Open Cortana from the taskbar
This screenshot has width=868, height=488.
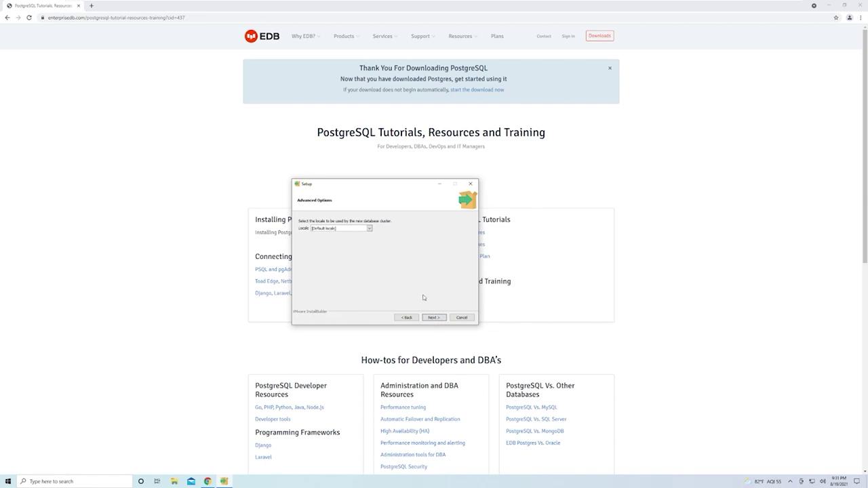pyautogui.click(x=141, y=481)
